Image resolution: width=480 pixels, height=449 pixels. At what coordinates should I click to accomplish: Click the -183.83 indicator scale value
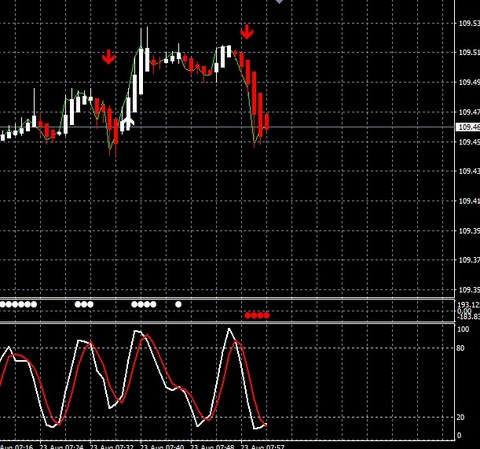(x=469, y=317)
